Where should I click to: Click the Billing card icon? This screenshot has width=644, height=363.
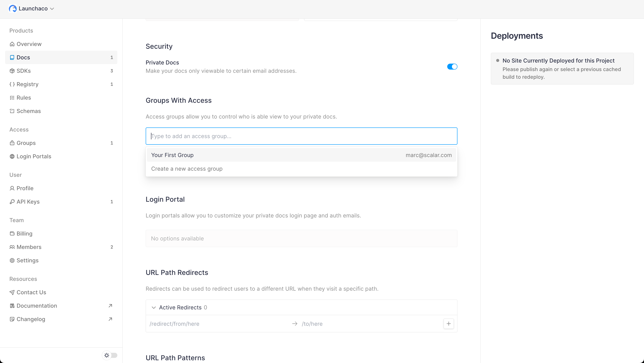coord(12,234)
